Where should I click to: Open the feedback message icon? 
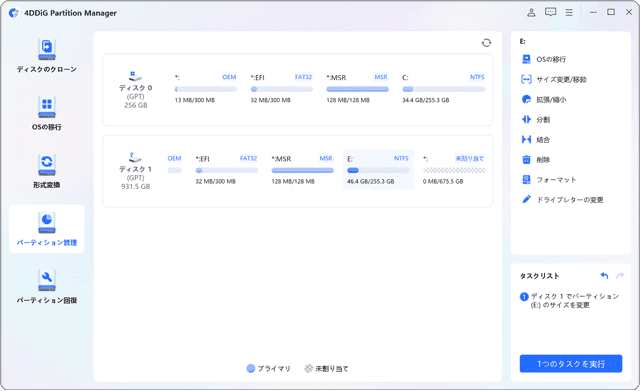550,12
